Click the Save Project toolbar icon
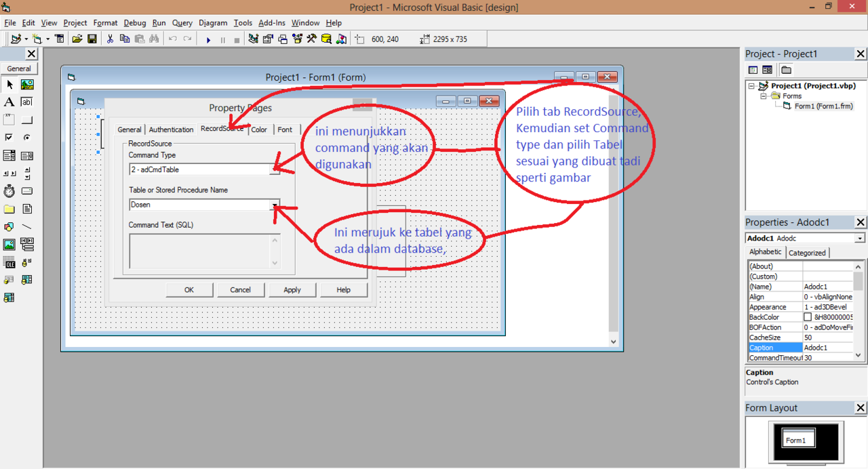Viewport: 868px width, 469px height. (92, 39)
